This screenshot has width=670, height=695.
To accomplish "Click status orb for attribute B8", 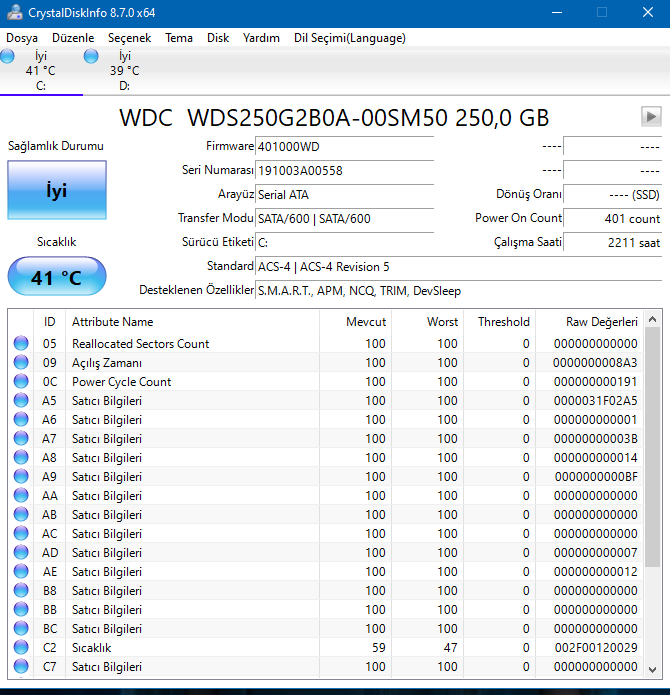I will 21,590.
